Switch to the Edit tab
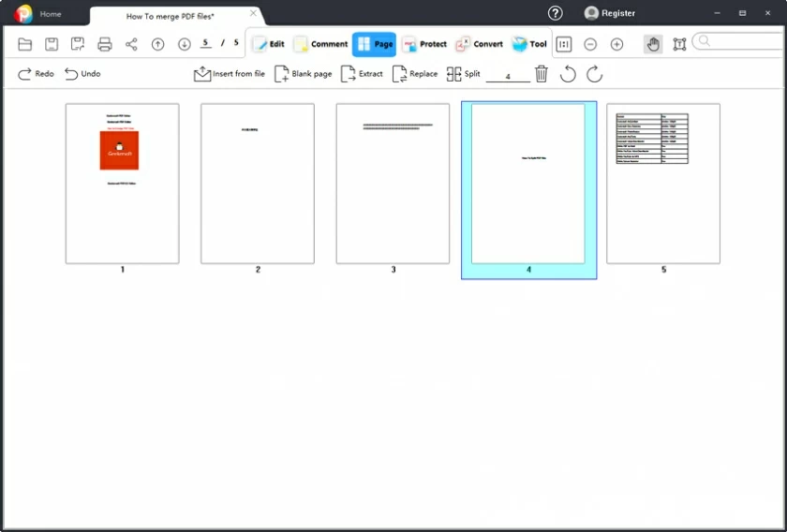This screenshot has height=532, width=787. tap(269, 44)
